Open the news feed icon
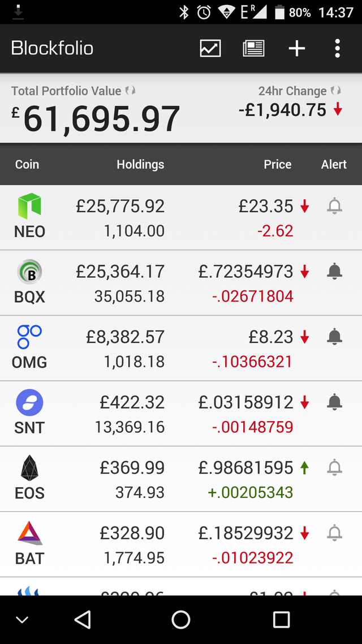The width and height of the screenshot is (362, 644). (x=253, y=48)
